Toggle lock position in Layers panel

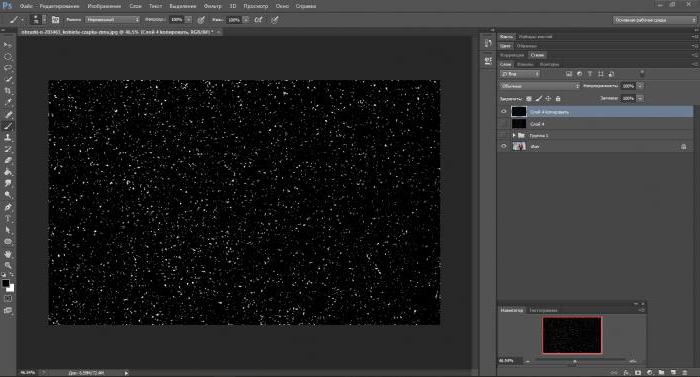[x=548, y=99]
